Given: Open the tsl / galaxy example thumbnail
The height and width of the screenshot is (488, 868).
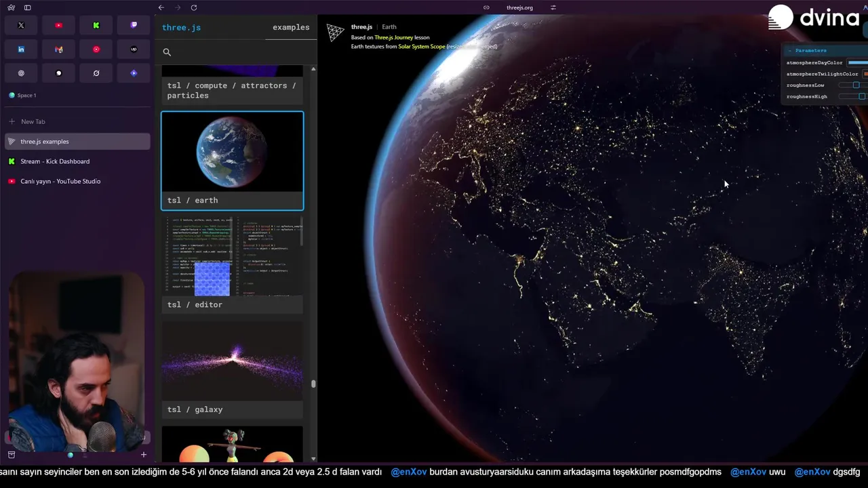Looking at the screenshot, I should click(233, 369).
